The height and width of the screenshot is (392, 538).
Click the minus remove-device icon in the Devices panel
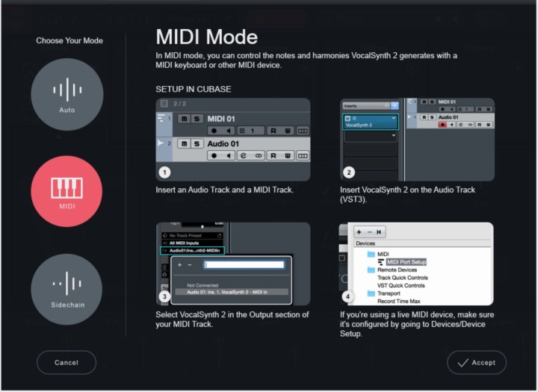tap(370, 232)
